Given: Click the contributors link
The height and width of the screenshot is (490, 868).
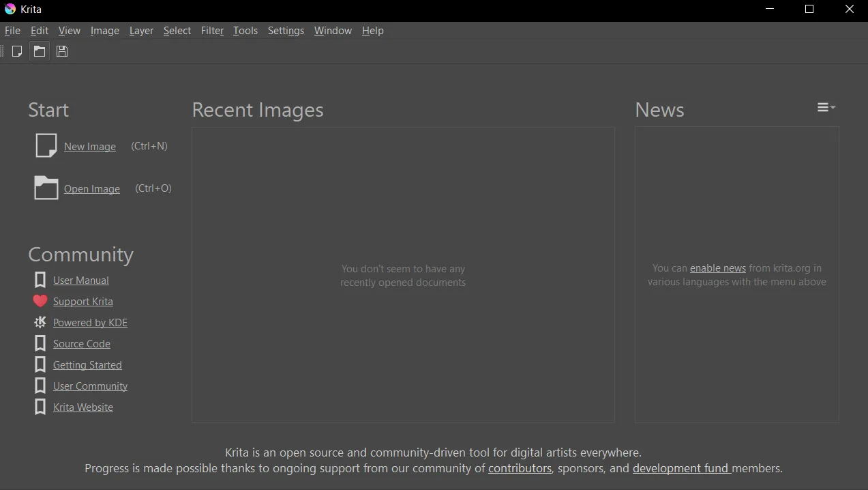Looking at the screenshot, I should tap(520, 468).
